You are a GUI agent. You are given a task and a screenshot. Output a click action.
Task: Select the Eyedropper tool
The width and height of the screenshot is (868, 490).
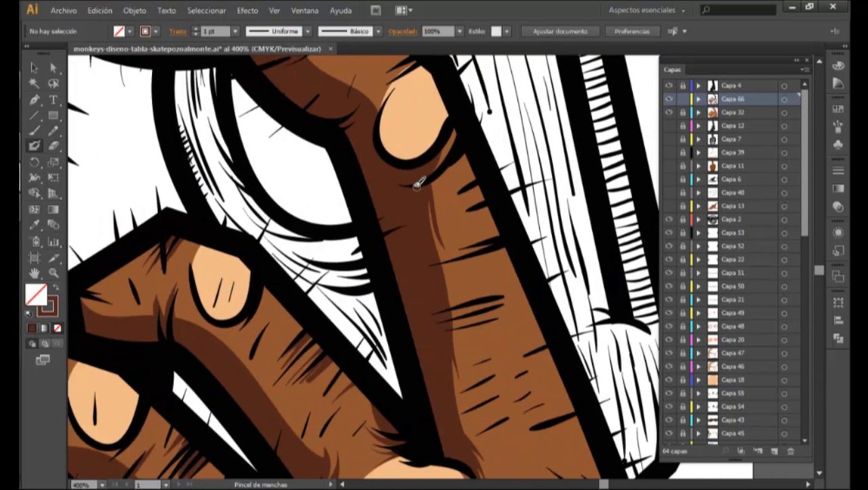[x=34, y=225]
